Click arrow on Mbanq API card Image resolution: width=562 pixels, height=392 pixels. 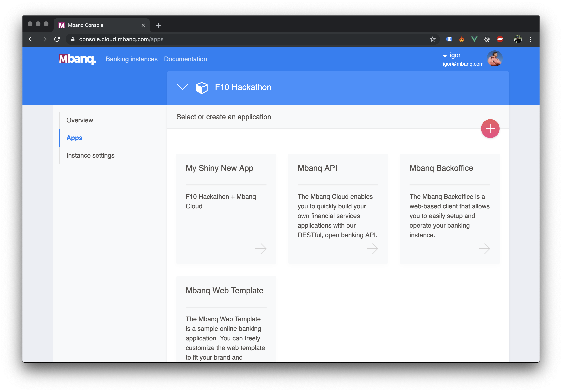click(372, 248)
